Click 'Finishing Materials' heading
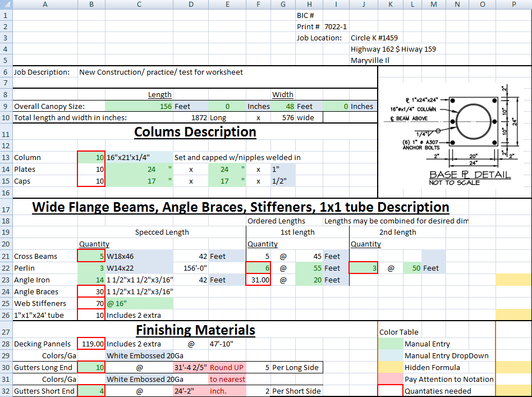Viewport: 532px width, 397px height. click(x=195, y=330)
